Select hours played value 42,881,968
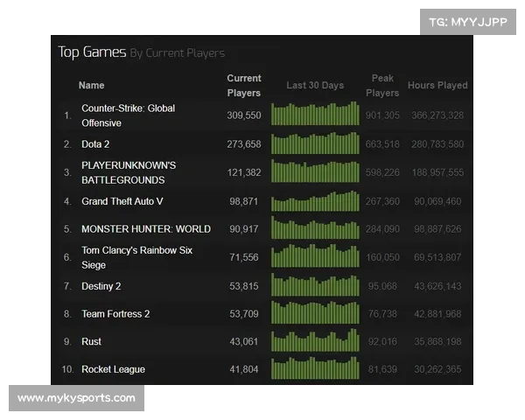 tap(437, 314)
